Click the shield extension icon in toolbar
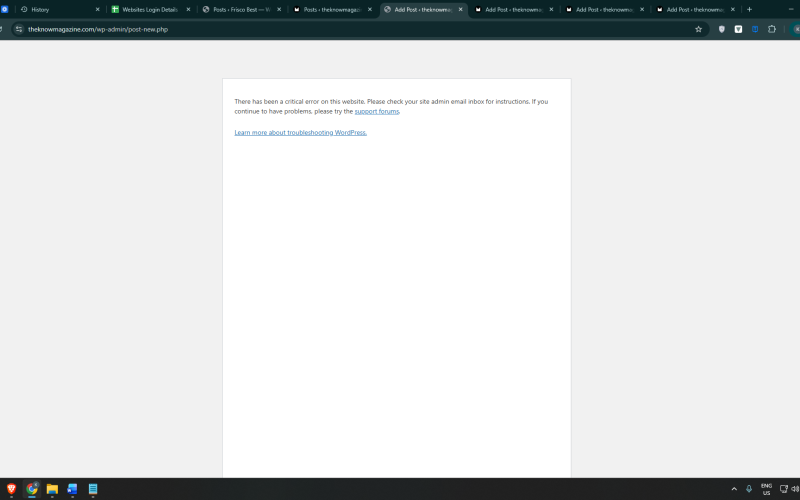Viewport: 800px width, 500px height. point(722,29)
